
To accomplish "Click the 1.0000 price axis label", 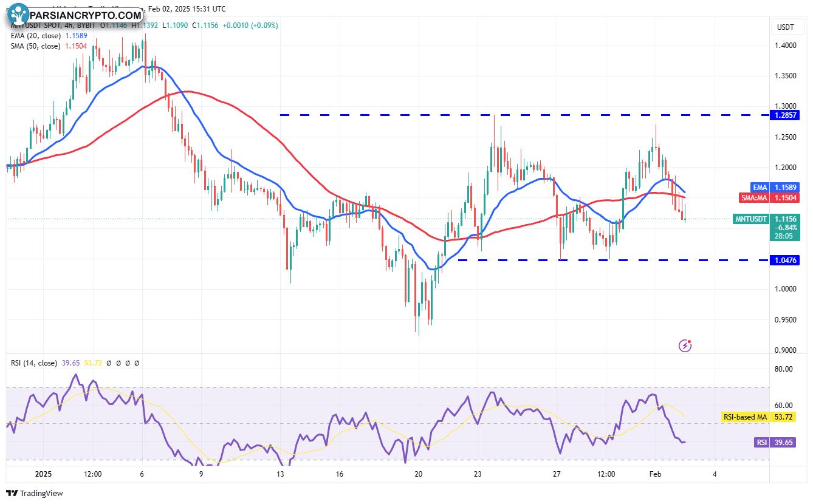I will 784,289.
